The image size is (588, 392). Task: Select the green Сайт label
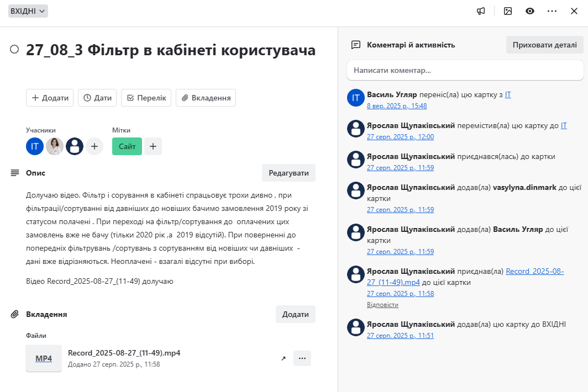point(127,146)
